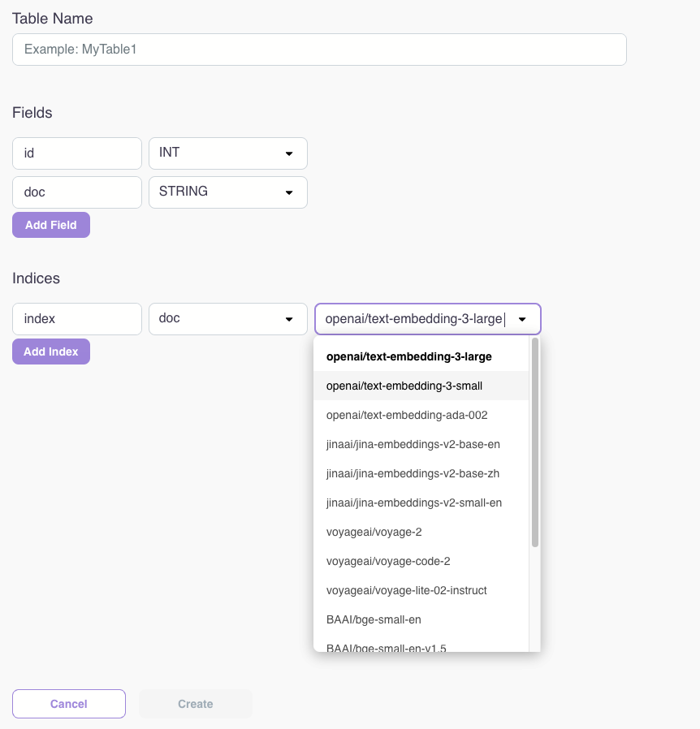
Task: Select openai/text-embedding-3-large option
Action: tap(409, 356)
